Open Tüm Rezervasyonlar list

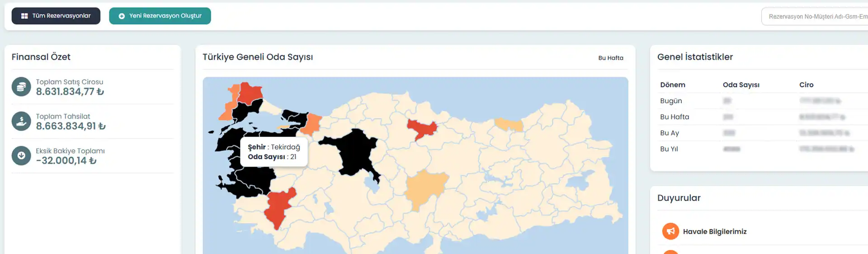tap(56, 16)
